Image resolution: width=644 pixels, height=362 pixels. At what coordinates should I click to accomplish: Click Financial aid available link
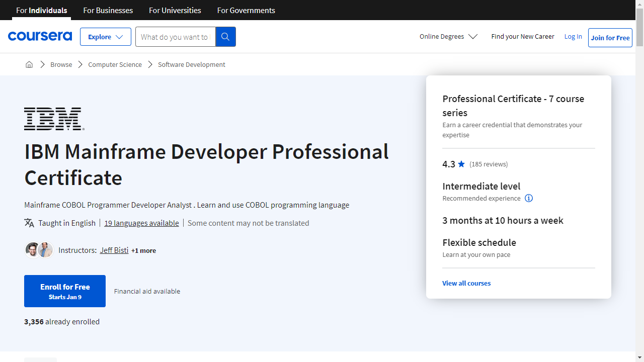point(147,291)
